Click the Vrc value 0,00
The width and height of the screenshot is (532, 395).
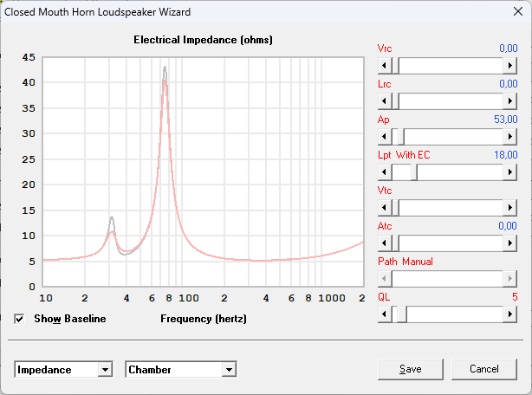tap(509, 49)
